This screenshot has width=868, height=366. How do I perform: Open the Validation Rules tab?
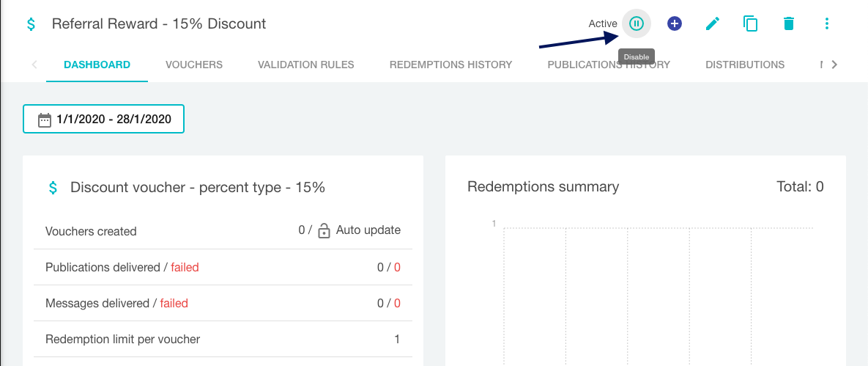305,65
